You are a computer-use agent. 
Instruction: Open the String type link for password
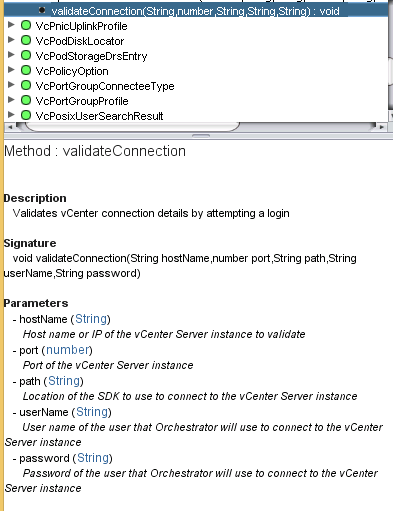[93, 458]
